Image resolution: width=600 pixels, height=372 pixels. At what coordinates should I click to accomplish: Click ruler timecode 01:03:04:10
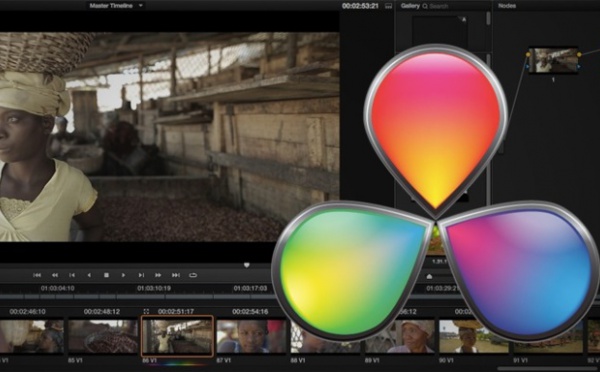pos(57,288)
